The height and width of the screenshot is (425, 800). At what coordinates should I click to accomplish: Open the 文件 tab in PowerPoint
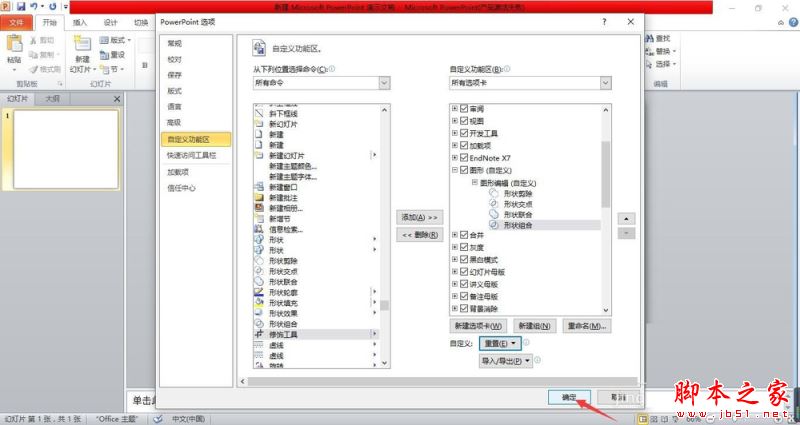pyautogui.click(x=17, y=22)
